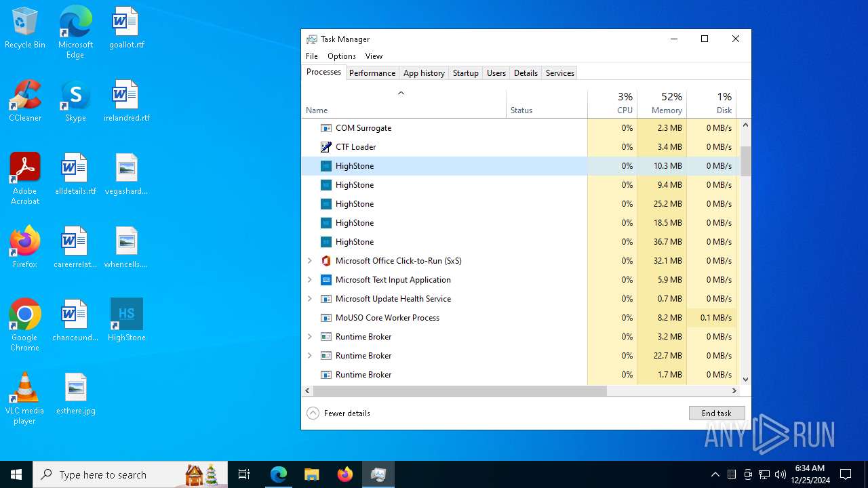Select the chanceund document icon
The image size is (868, 488).
pyautogui.click(x=75, y=321)
